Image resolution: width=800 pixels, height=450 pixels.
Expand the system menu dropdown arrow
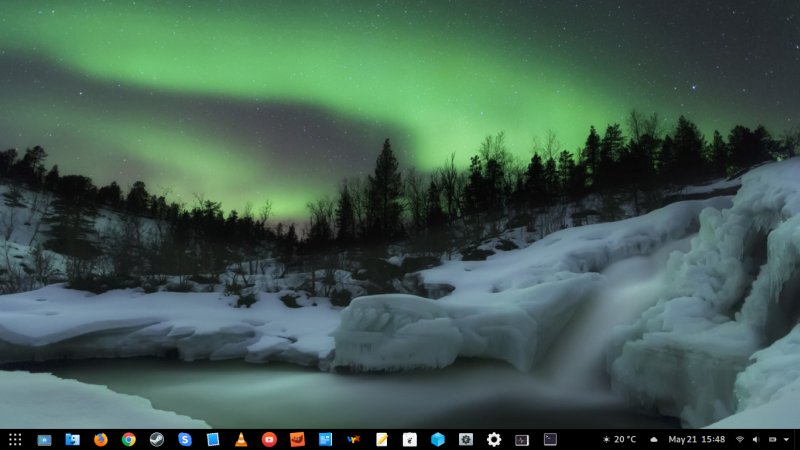[787, 439]
